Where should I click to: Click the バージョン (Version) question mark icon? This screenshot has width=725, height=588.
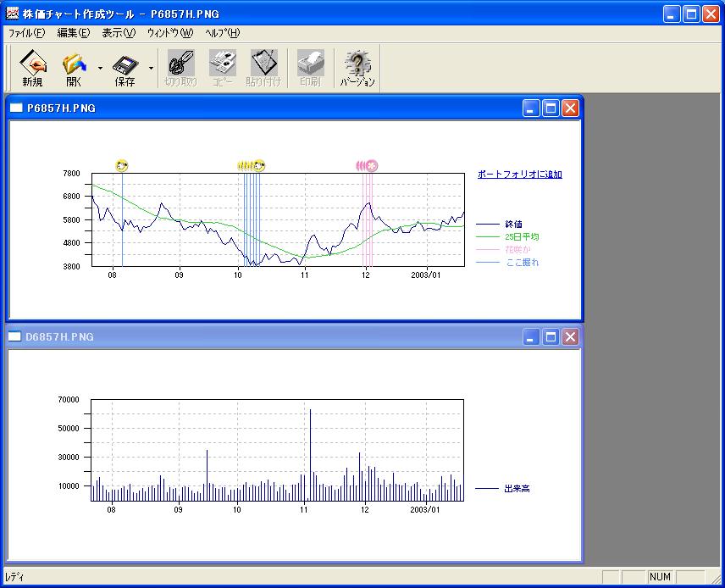click(357, 64)
